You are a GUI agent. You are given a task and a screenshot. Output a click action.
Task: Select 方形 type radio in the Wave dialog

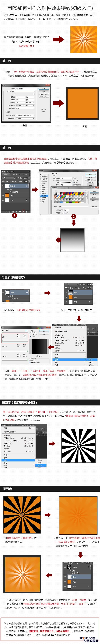30,337
